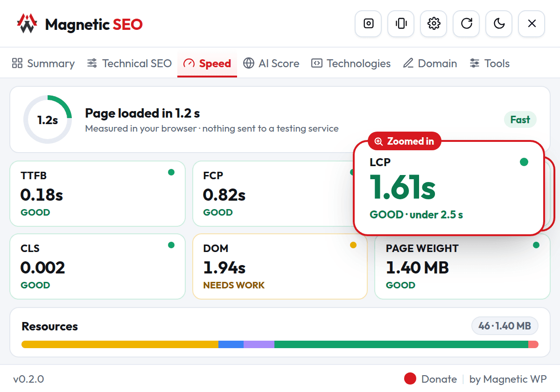Viewport: 560px width, 392px height.
Task: Click the Technical SEO sliders icon
Action: (92, 63)
